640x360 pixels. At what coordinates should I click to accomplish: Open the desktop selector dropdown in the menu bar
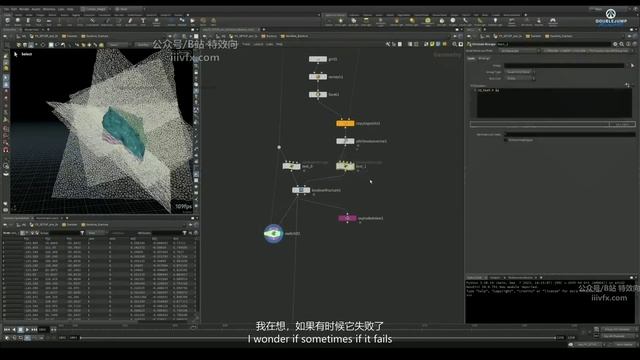[x=97, y=9]
